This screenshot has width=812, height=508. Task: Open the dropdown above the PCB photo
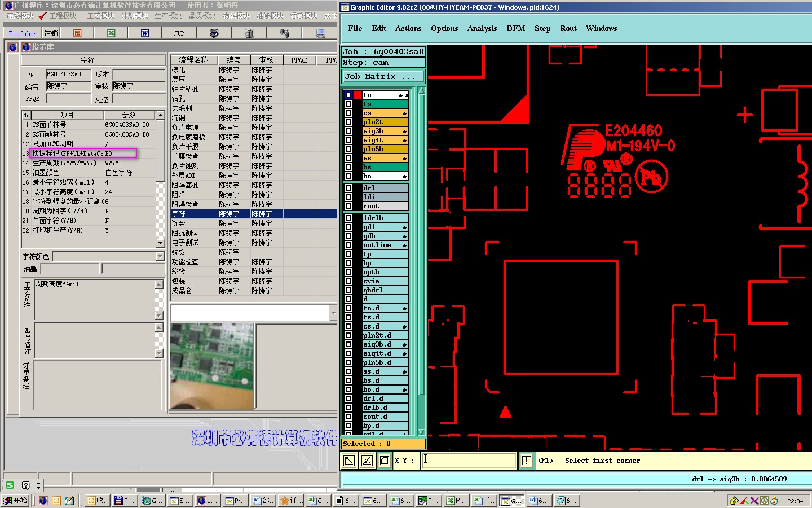333,313
